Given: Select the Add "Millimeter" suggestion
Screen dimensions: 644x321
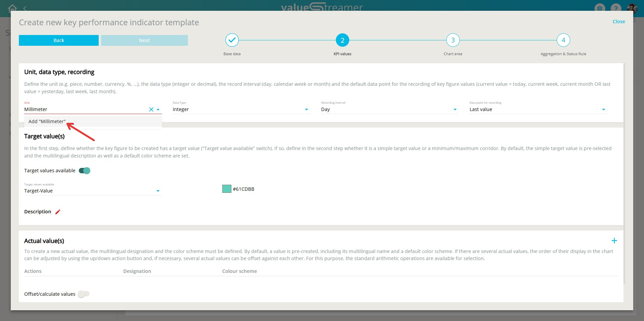Looking at the screenshot, I should (x=47, y=121).
